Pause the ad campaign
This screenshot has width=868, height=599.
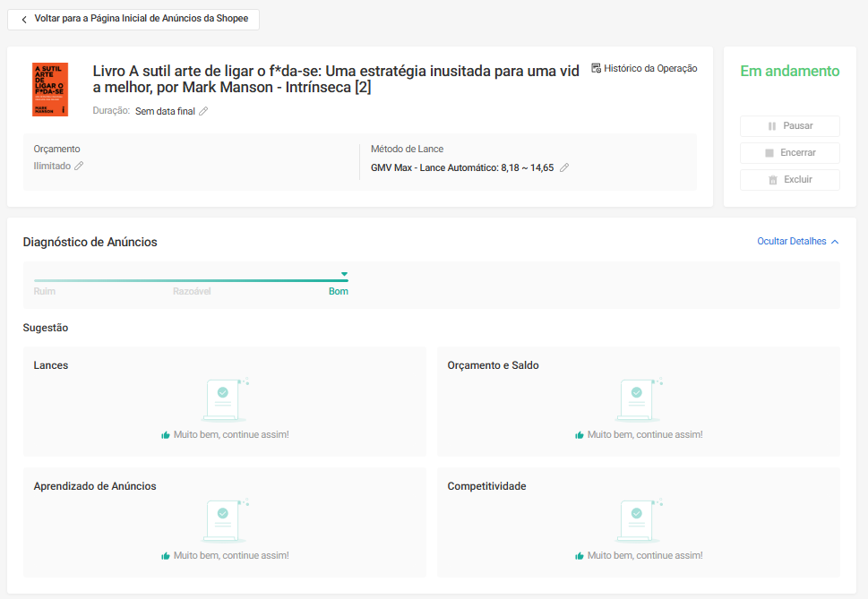tap(789, 126)
